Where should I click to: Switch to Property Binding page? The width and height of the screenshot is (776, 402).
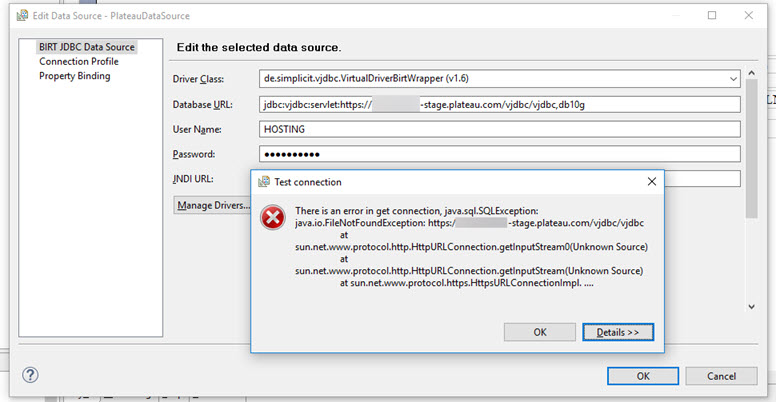pos(75,76)
